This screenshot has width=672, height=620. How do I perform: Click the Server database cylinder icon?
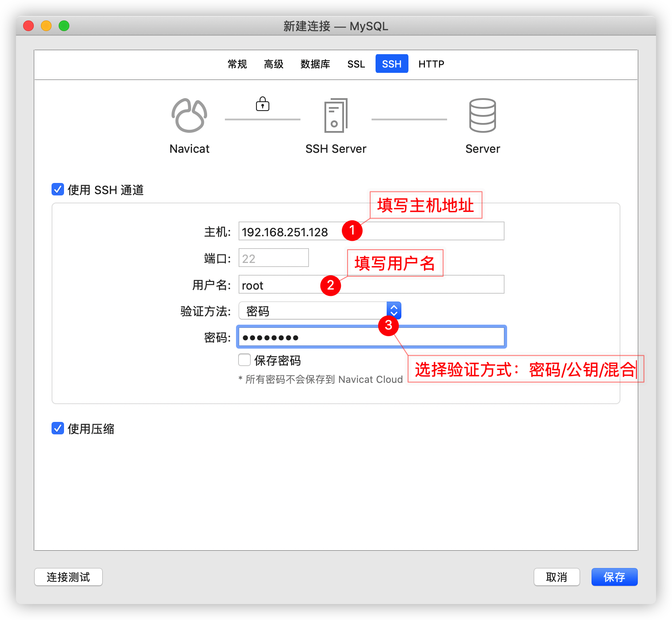(483, 115)
